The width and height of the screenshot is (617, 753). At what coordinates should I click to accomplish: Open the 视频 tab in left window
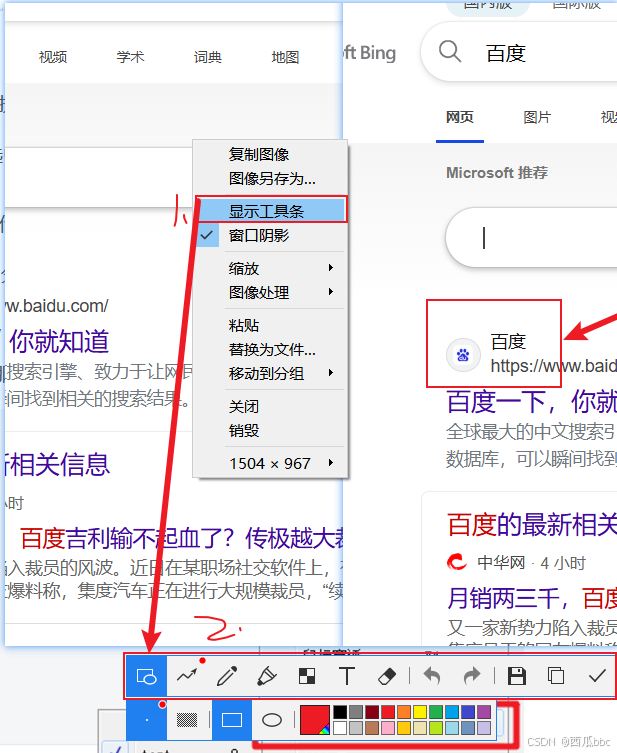point(53,57)
